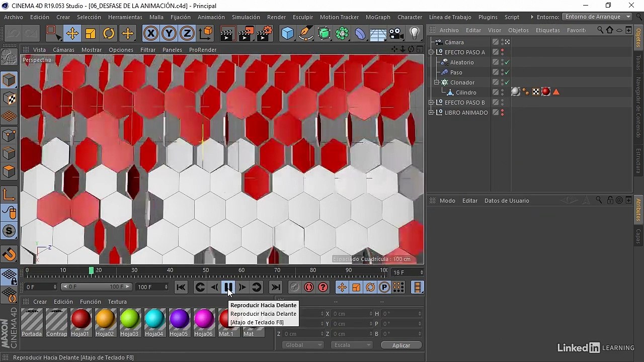Image resolution: width=644 pixels, height=362 pixels.
Task: Expand LIBRO ANIMADO object
Action: point(431,113)
